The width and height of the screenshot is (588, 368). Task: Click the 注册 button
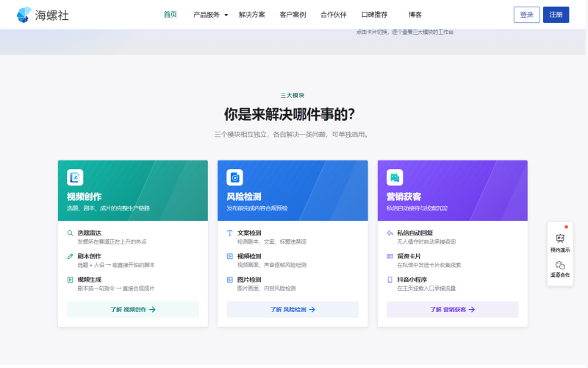556,15
